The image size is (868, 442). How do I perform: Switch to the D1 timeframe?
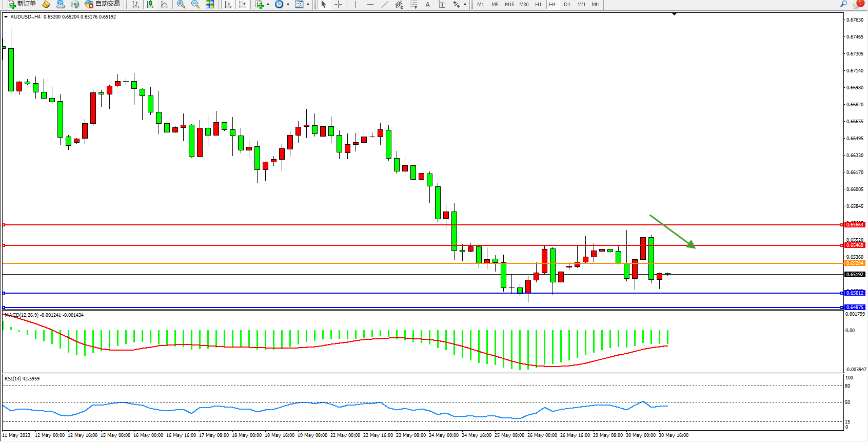[567, 4]
